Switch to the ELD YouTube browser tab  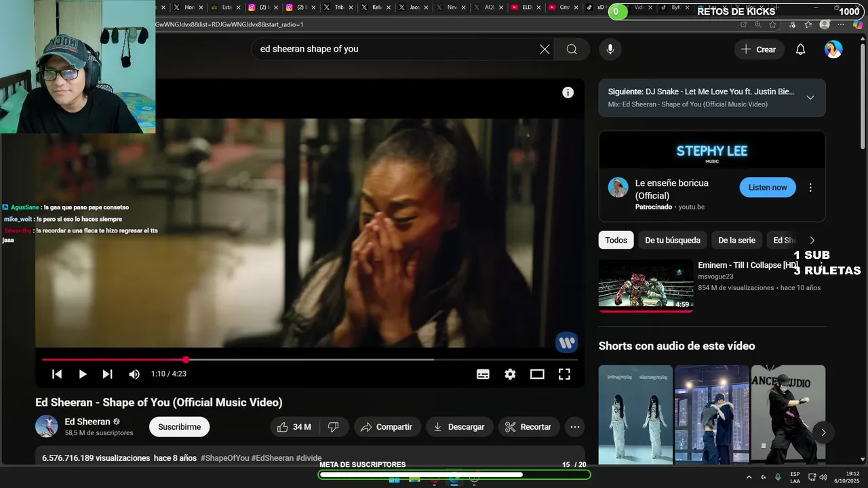[526, 7]
